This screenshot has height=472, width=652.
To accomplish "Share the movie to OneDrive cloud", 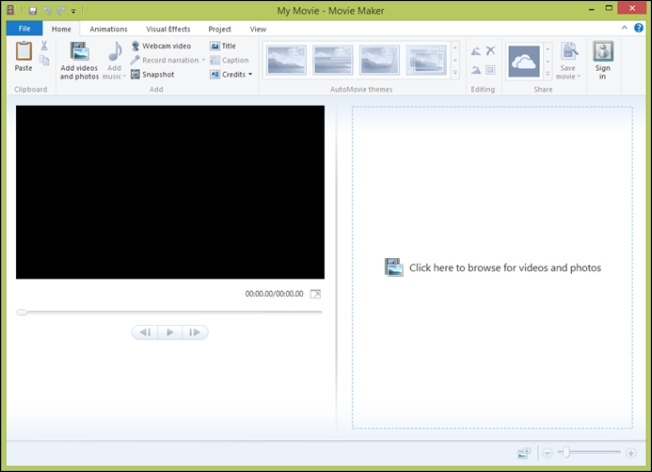I will 524,62.
